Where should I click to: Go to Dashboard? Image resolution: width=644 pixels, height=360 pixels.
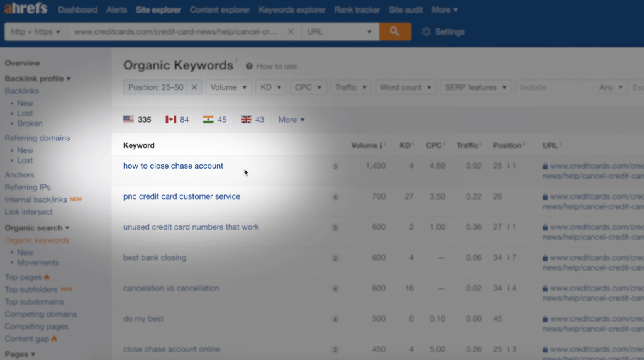[77, 9]
